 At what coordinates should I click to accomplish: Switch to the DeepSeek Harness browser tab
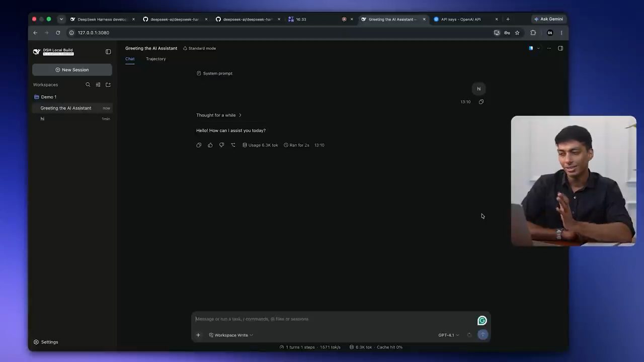point(102,19)
